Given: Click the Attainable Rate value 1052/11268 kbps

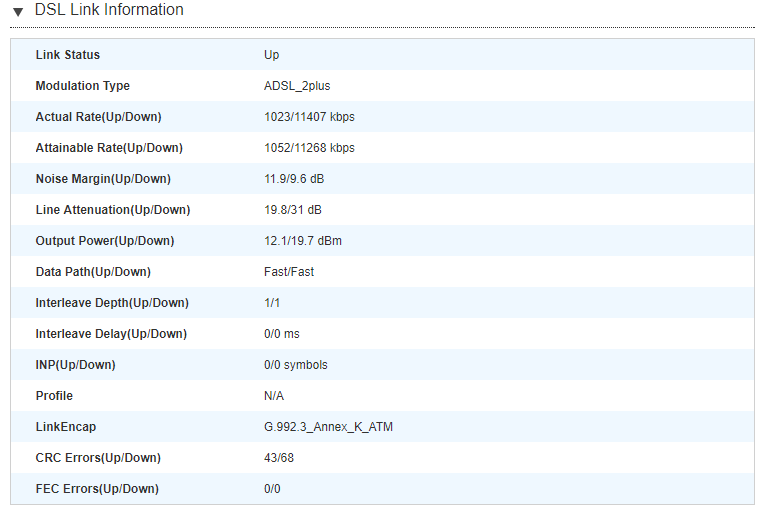Looking at the screenshot, I should coord(309,148).
